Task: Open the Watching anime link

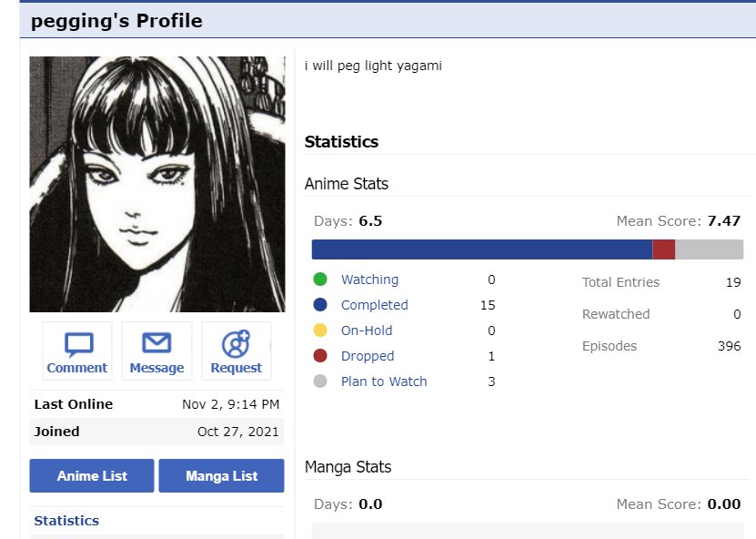Action: tap(369, 280)
